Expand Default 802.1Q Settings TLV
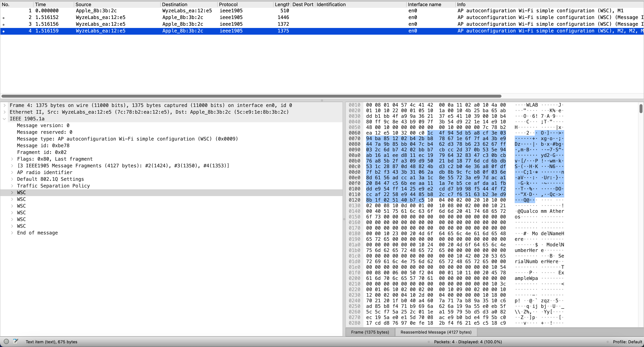The height and width of the screenshot is (347, 644). click(12, 179)
